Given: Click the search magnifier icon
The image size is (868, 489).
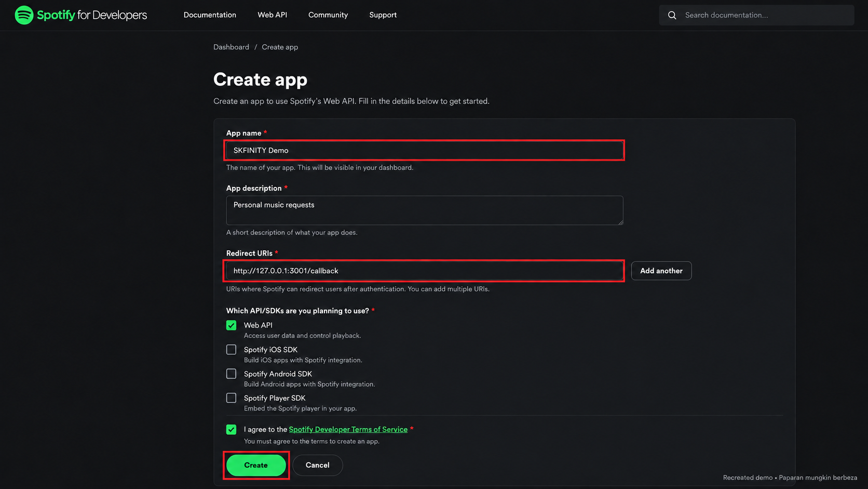Looking at the screenshot, I should (672, 15).
